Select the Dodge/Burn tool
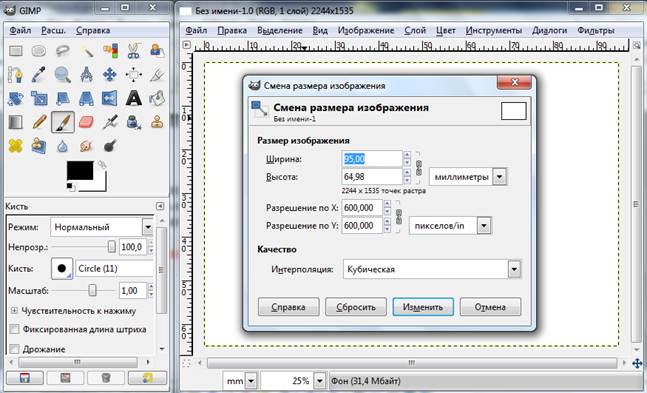Viewport: 647px width, 393px height. (x=110, y=146)
